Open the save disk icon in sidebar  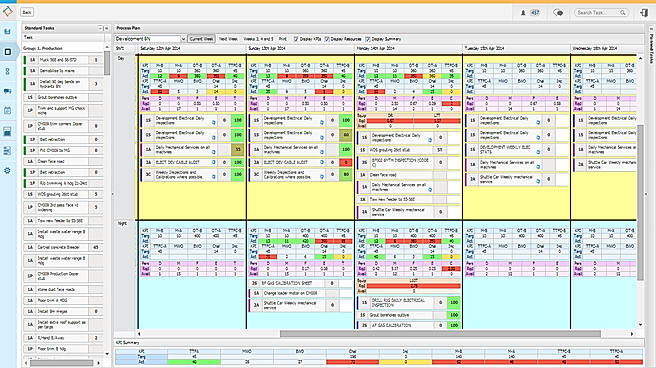[x=8, y=32]
